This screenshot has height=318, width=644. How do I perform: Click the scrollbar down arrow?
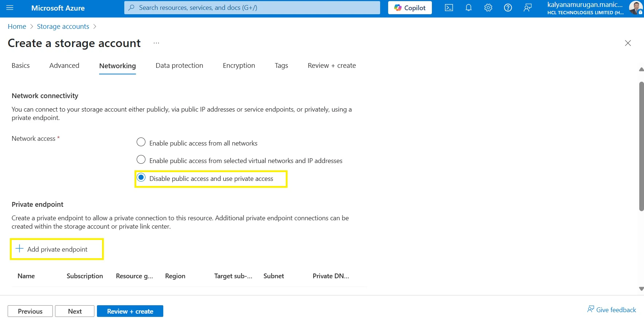point(641,289)
